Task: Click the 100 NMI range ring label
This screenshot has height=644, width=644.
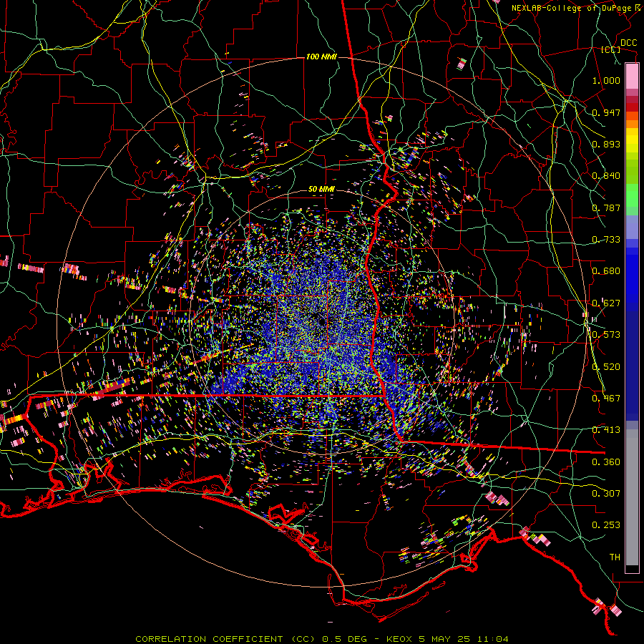Action: (x=321, y=57)
